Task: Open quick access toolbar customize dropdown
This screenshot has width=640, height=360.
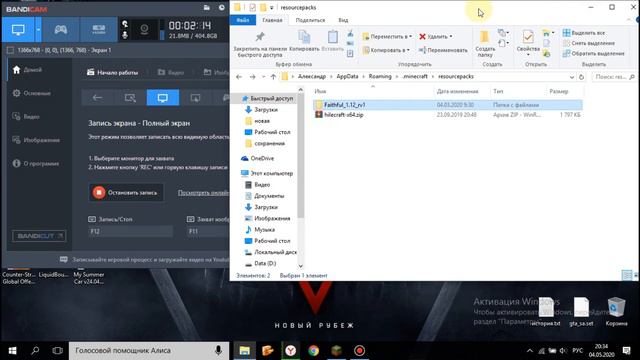Action: pos(271,8)
